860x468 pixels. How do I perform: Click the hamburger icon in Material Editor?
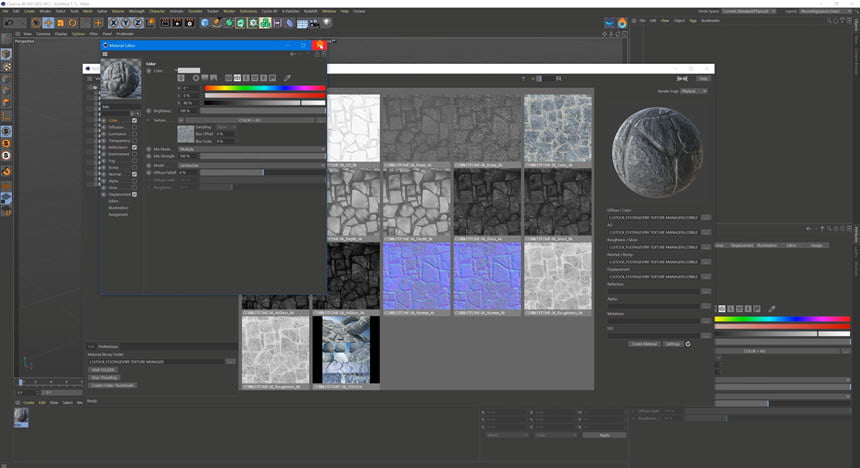click(x=105, y=54)
